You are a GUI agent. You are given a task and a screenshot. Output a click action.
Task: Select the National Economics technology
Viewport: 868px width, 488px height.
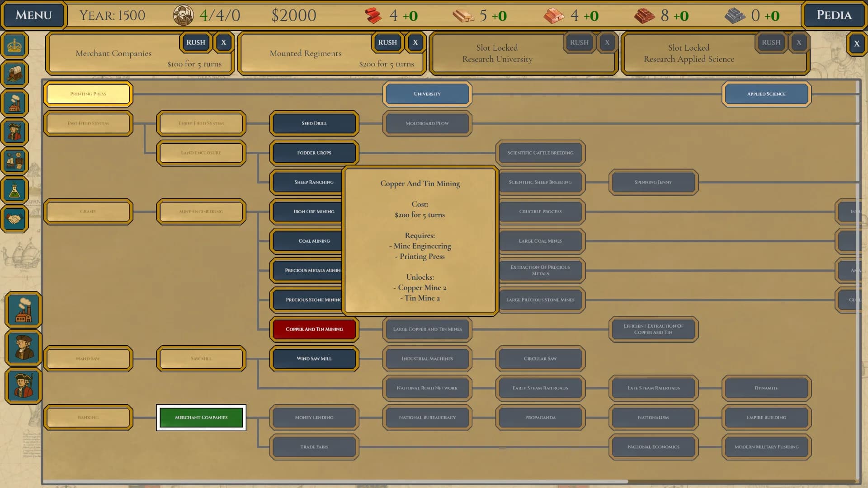click(653, 447)
